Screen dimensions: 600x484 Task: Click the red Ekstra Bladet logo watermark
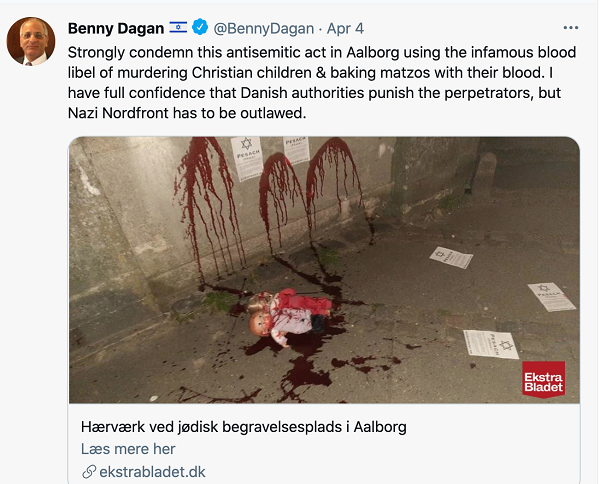[543, 380]
